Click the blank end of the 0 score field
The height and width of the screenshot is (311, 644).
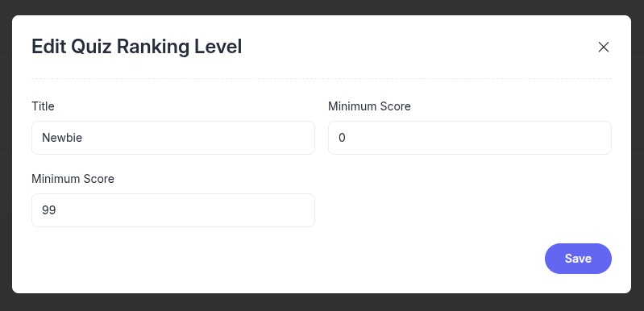[534, 138]
